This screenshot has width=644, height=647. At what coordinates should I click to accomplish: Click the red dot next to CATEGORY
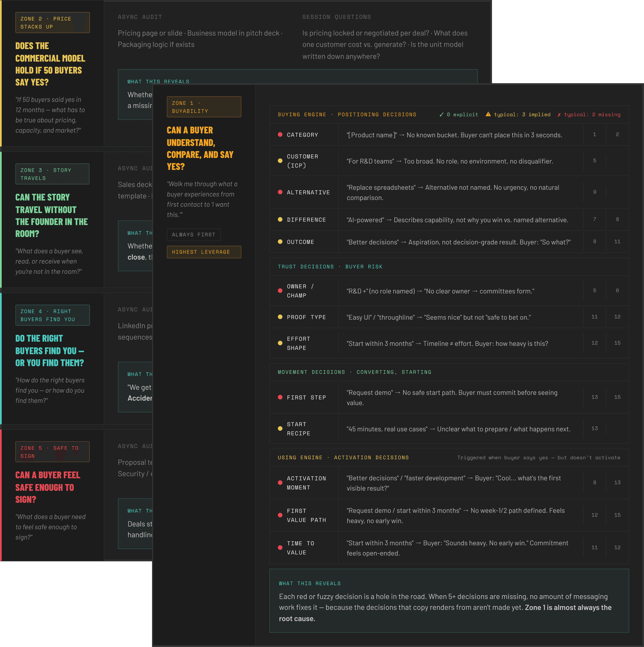[x=280, y=135]
